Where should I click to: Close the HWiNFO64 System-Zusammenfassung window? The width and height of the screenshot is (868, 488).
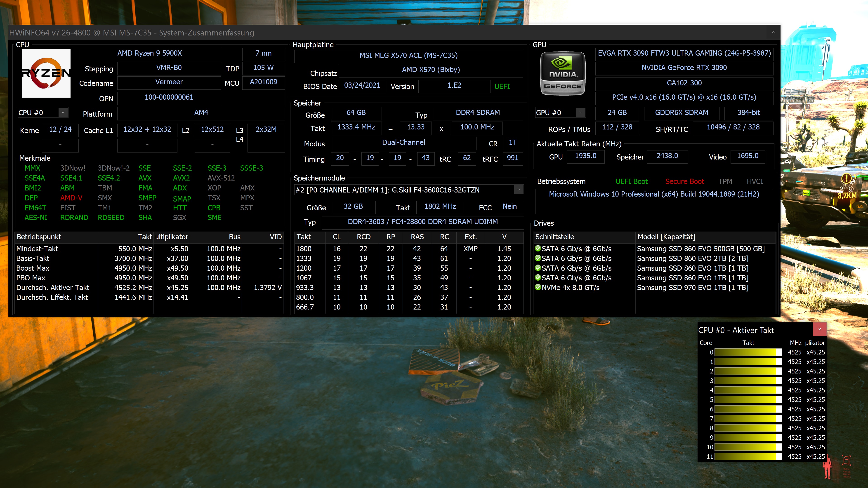[x=773, y=32]
